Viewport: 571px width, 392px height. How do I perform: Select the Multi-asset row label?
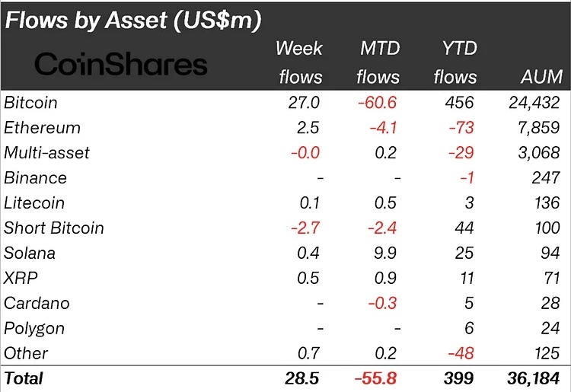(46, 152)
